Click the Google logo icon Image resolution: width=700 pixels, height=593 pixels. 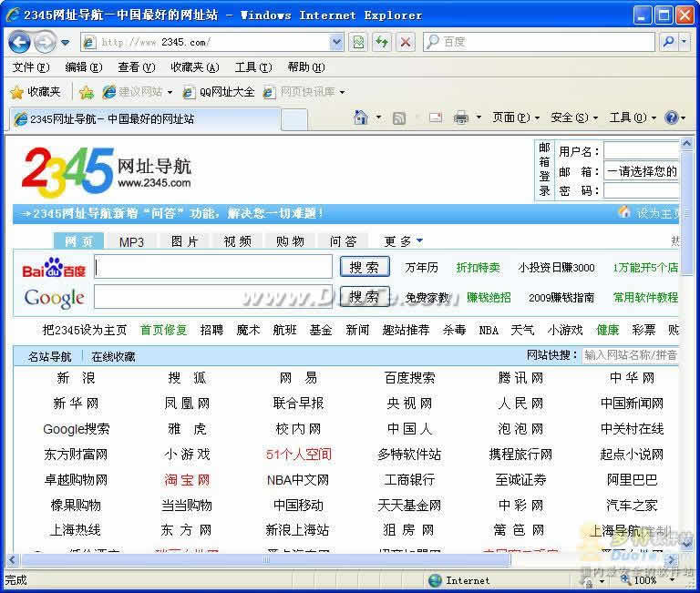[x=54, y=298]
